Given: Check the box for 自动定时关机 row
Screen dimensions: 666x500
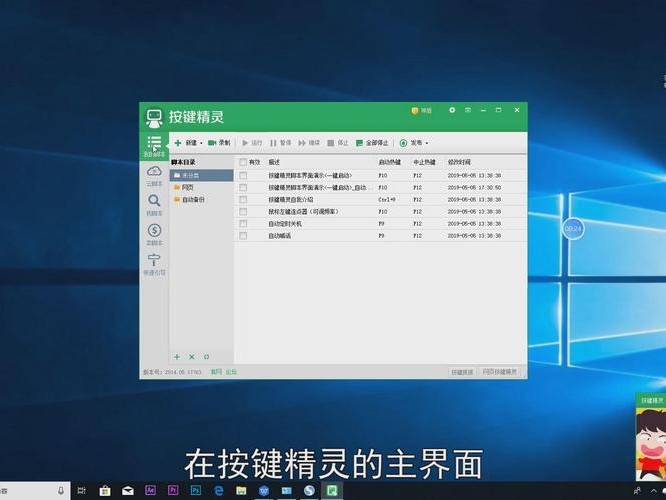Looking at the screenshot, I should pyautogui.click(x=243, y=223).
